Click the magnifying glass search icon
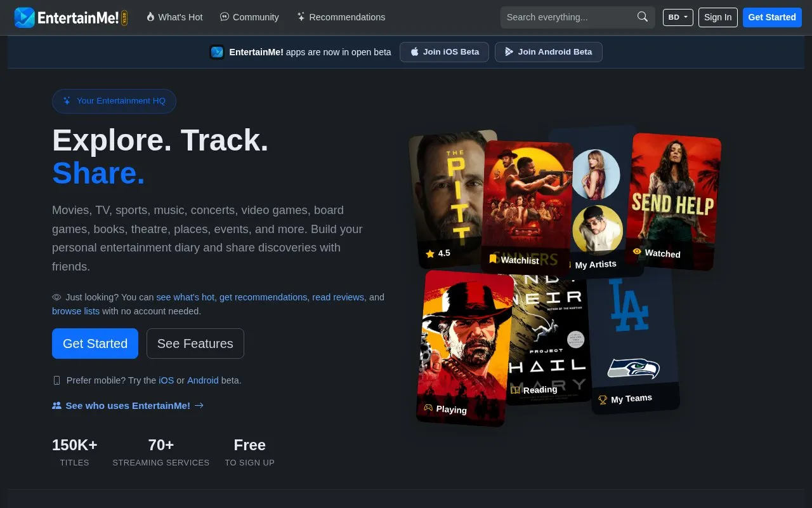 pyautogui.click(x=643, y=17)
